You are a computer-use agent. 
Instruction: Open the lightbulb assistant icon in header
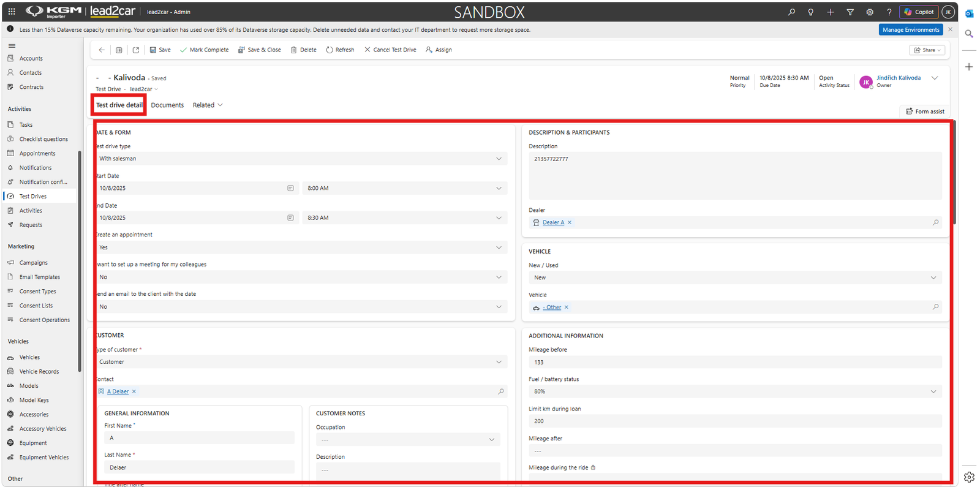(811, 12)
